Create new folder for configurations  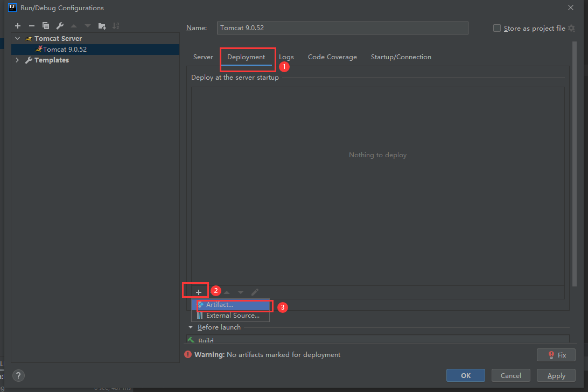102,26
